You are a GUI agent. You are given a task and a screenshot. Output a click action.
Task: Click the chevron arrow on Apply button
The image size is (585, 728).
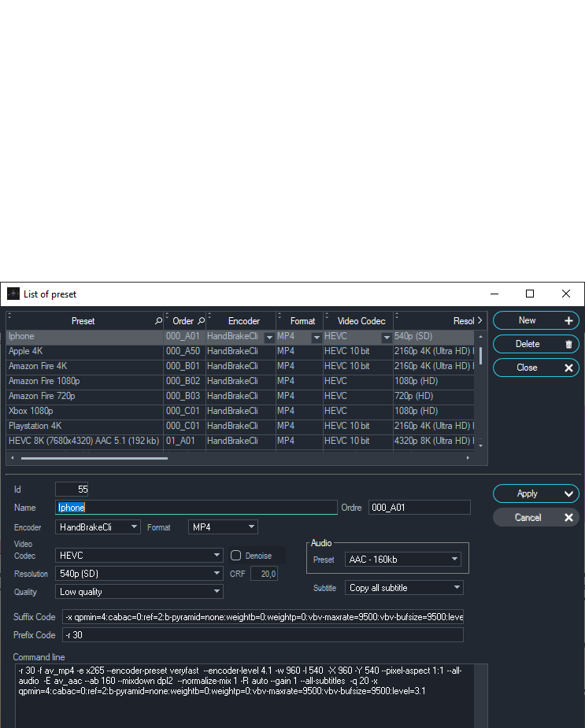(568, 494)
